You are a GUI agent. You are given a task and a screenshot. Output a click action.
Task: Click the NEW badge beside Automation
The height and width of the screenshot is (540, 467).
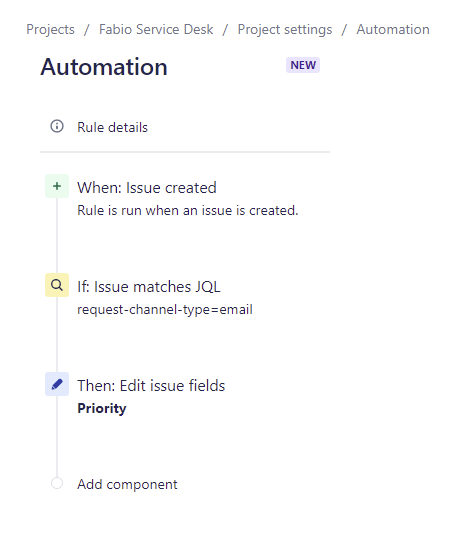click(x=303, y=65)
